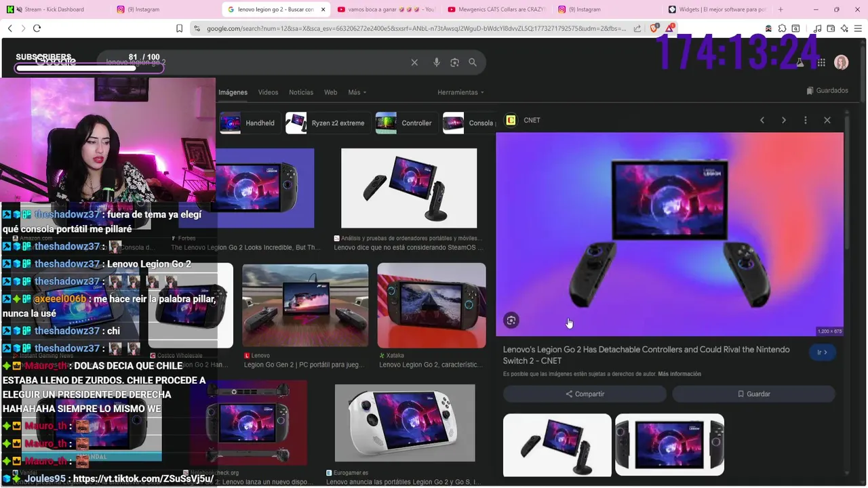Switch to the Videos search tab
The width and height of the screenshot is (868, 488).
pos(268,92)
